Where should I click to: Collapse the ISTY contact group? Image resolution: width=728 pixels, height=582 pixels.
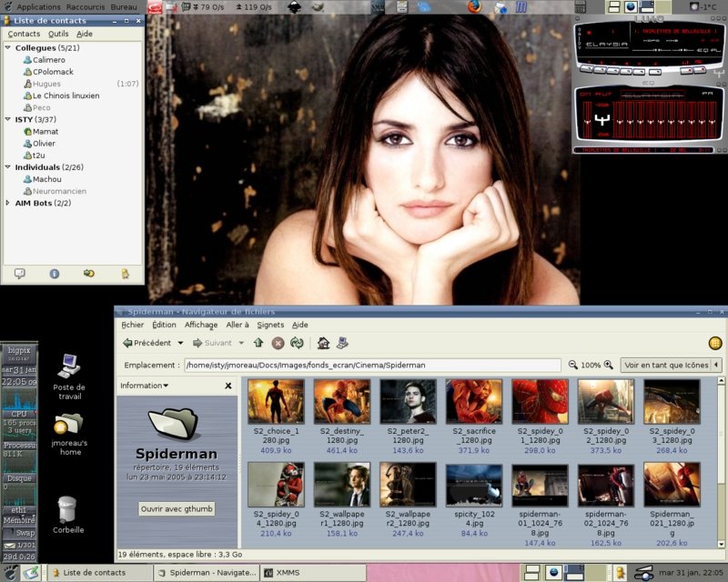click(8, 119)
